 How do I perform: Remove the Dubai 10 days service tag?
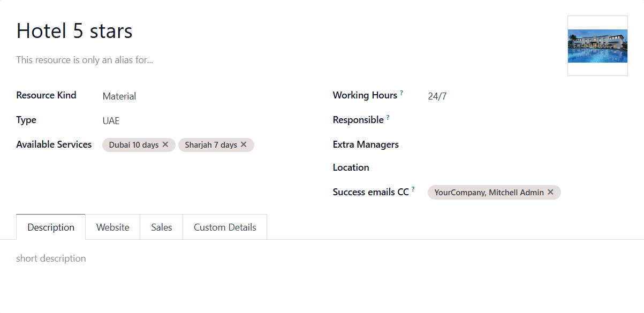click(165, 144)
